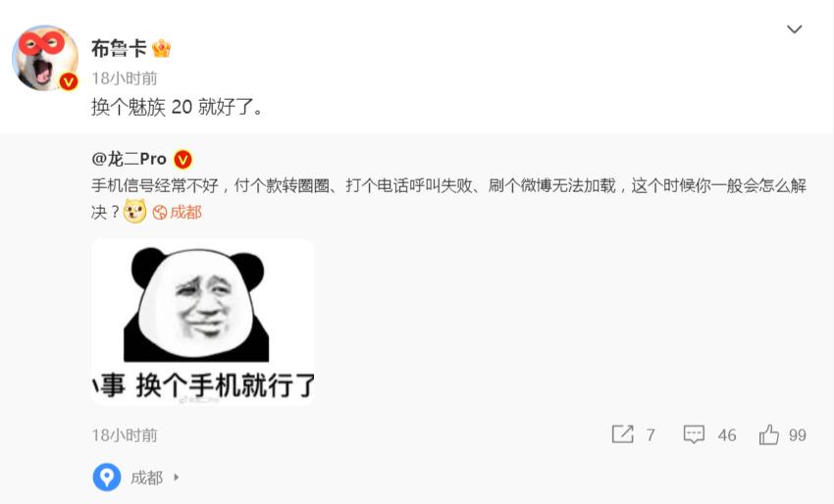This screenshot has width=834, height=504.
Task: Open the 成都 location label at the bottom
Action: tap(147, 478)
